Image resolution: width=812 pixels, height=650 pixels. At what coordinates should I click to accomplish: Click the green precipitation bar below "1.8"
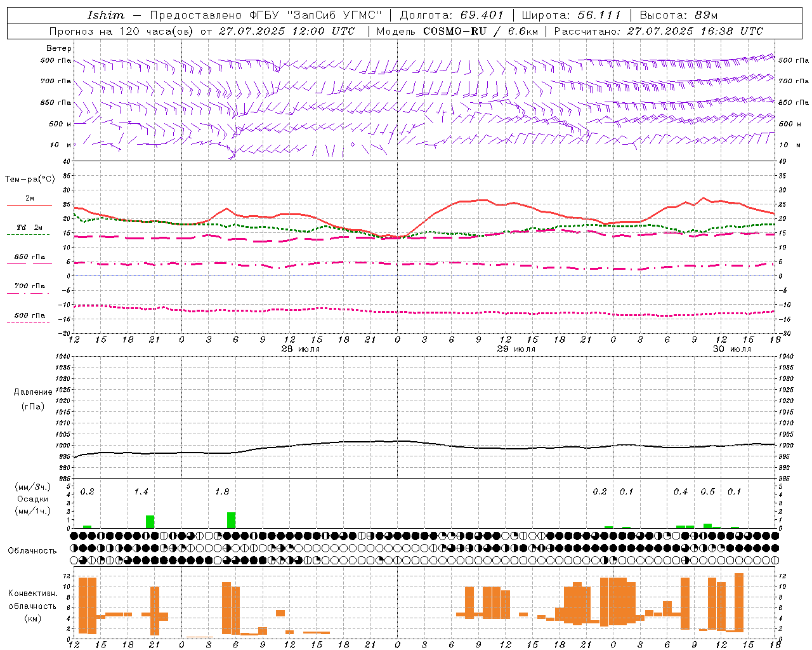[232, 520]
